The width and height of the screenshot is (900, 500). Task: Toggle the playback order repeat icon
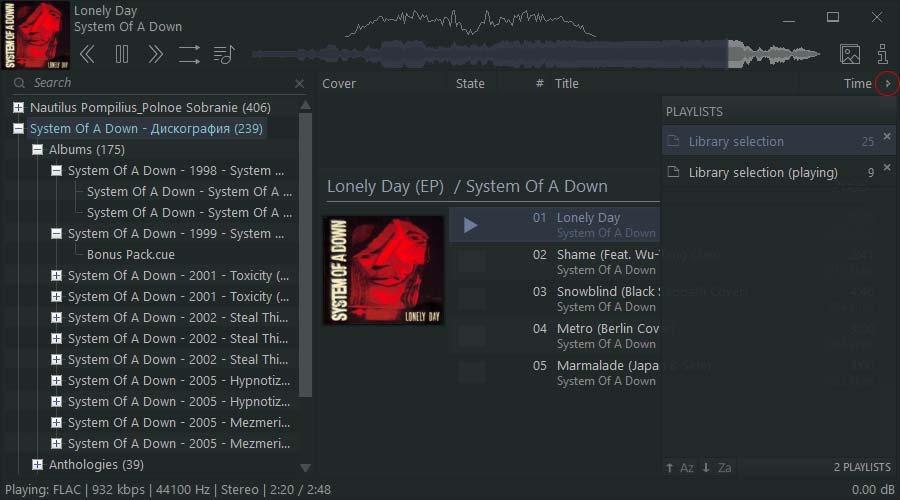189,54
